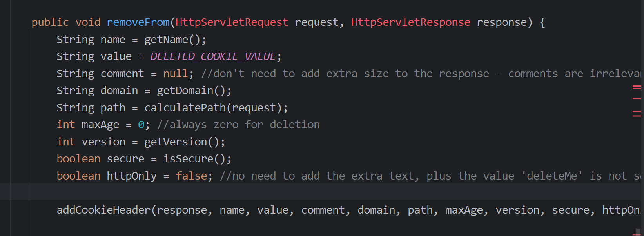This screenshot has width=644, height=236.
Task: Click the public keyword
Action: point(50,22)
